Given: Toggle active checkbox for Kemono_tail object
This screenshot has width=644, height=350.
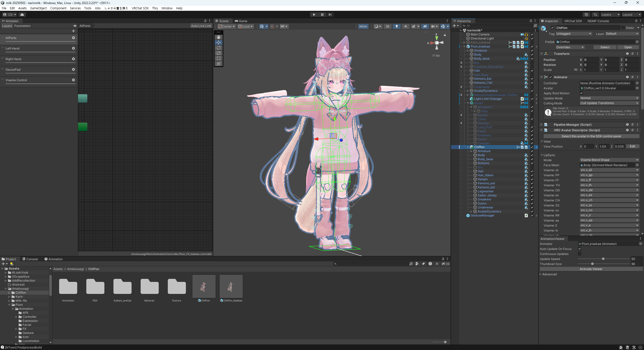Looking at the screenshot, I should tap(532, 187).
